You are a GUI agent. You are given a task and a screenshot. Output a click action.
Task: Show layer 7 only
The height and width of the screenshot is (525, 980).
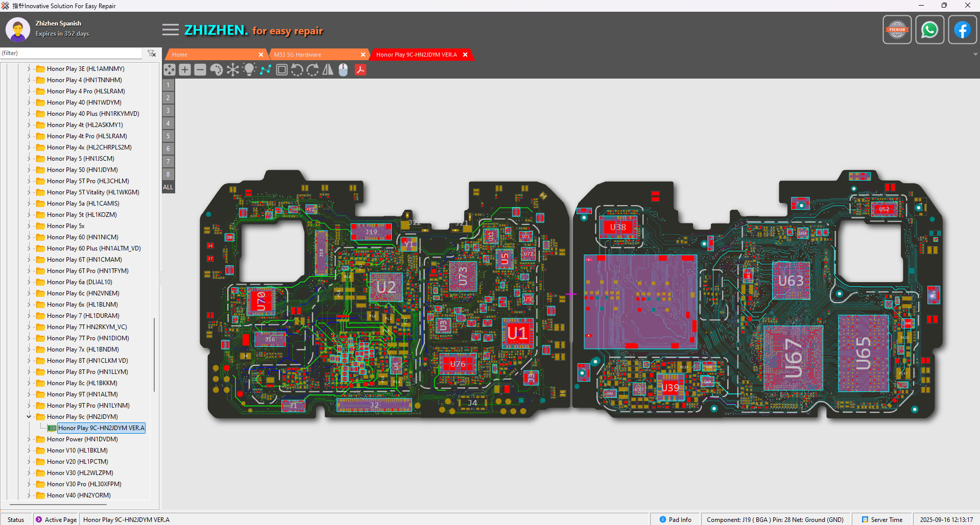click(168, 162)
